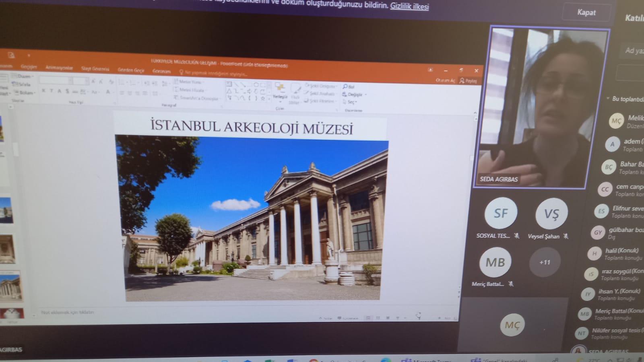Select Nilüfer sosyal tesis in participants list
The width and height of the screenshot is (644, 362).
pyautogui.click(x=609, y=333)
